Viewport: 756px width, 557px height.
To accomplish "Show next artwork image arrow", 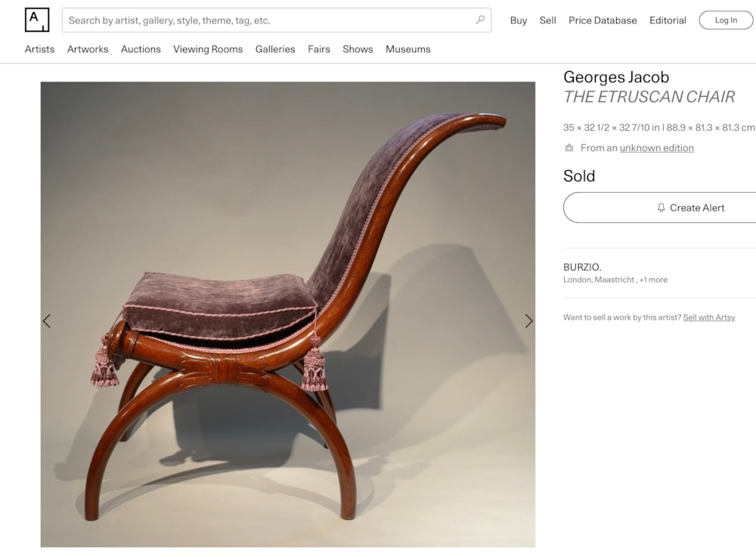I will 529,321.
